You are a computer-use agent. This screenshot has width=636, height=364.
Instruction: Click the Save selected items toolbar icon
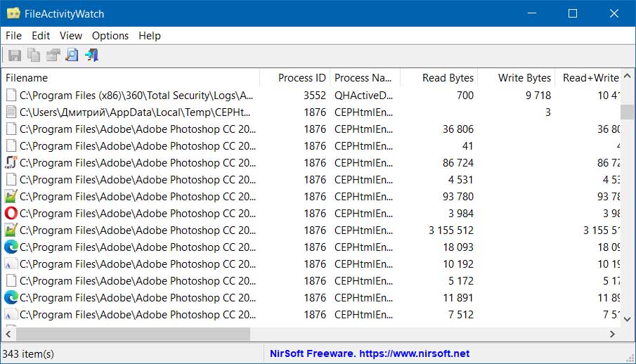pos(15,56)
